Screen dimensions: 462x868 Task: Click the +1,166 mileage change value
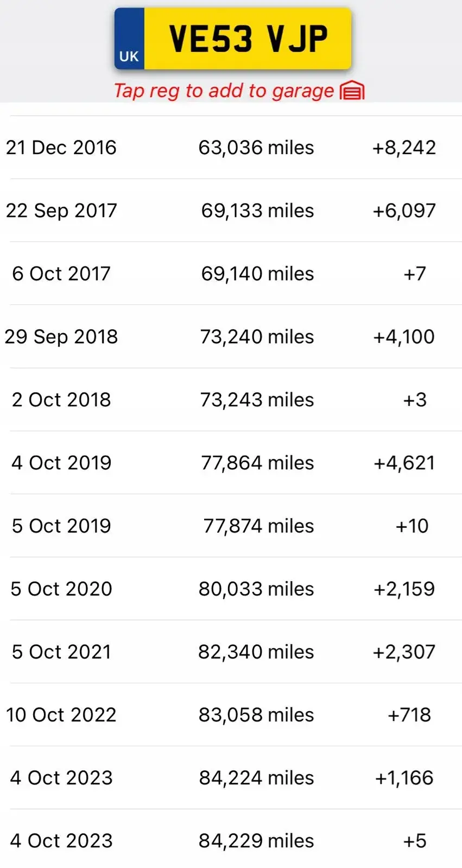[x=404, y=777]
